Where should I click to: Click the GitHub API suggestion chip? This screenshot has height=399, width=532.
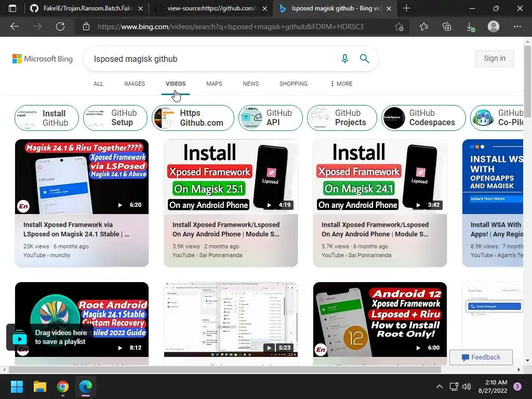[270, 118]
